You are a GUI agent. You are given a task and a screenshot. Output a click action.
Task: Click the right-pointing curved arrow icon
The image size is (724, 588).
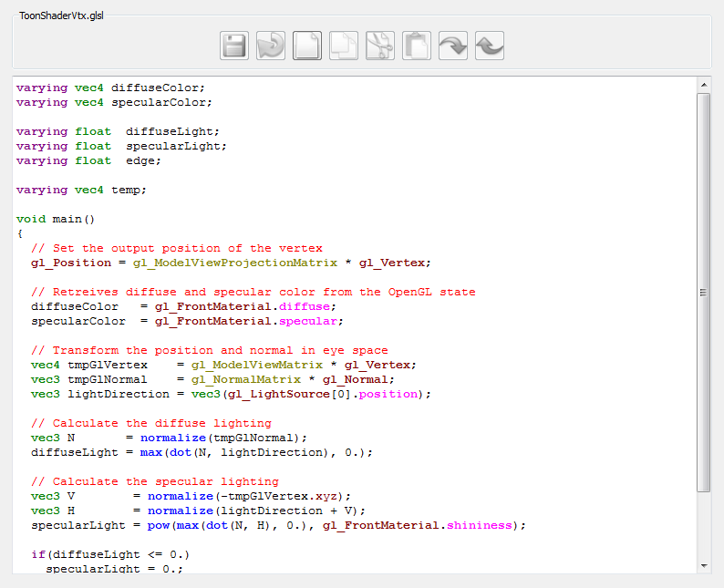click(453, 46)
